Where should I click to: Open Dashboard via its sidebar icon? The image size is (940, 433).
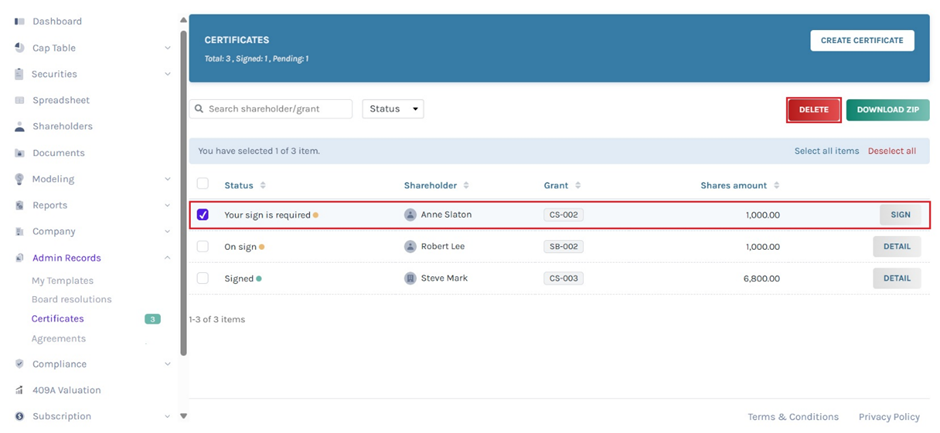[19, 21]
